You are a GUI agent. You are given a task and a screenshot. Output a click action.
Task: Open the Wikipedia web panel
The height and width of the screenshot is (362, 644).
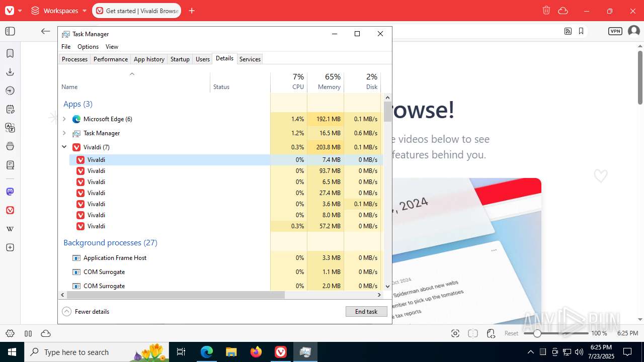click(x=10, y=229)
